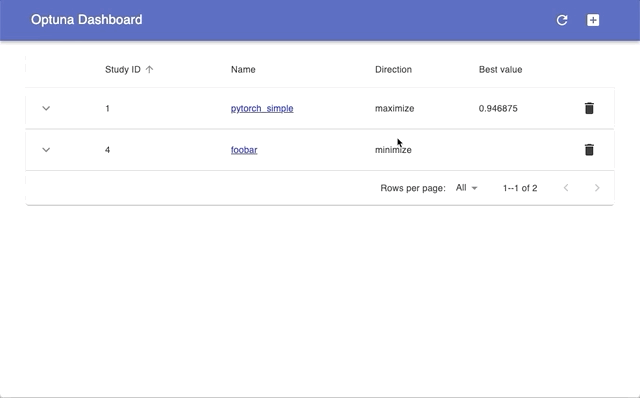Click the 0.946875 best value cell

point(498,109)
